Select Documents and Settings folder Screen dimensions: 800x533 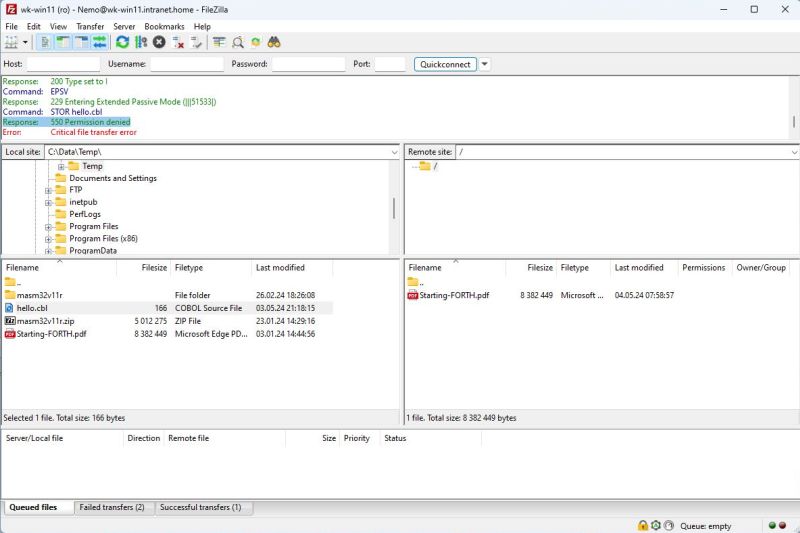point(113,178)
